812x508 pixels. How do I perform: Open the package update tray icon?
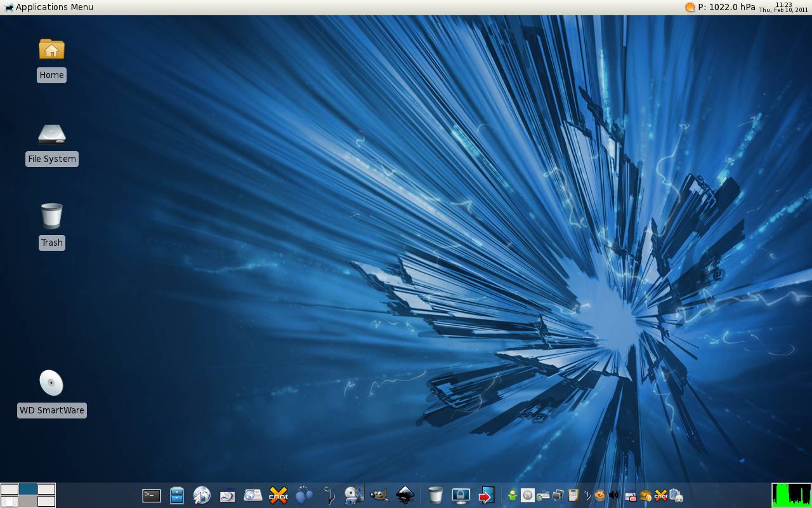[646, 495]
